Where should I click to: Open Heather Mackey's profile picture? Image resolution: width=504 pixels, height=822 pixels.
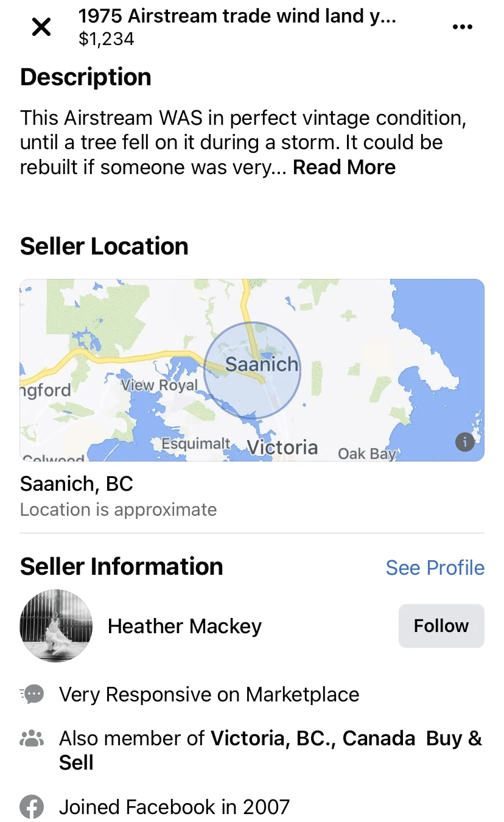coord(56,625)
